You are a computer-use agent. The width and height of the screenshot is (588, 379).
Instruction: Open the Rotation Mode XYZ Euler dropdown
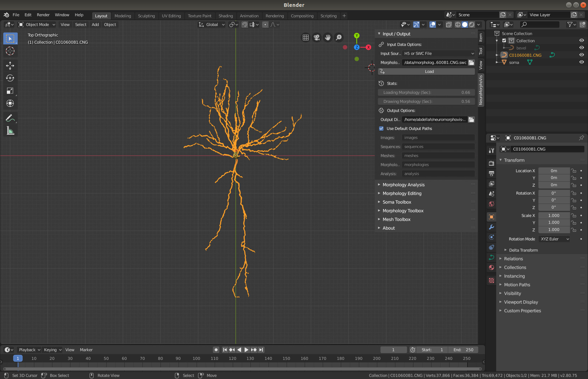554,239
